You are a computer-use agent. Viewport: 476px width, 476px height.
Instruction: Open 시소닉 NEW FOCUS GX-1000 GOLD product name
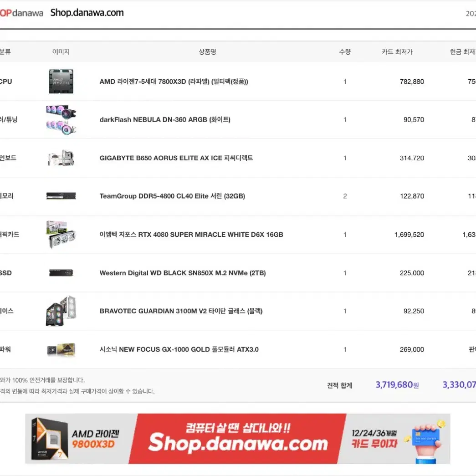[179, 349]
